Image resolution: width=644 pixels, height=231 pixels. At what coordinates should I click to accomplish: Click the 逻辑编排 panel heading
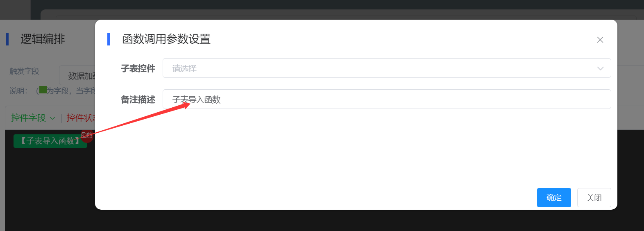pos(43,39)
